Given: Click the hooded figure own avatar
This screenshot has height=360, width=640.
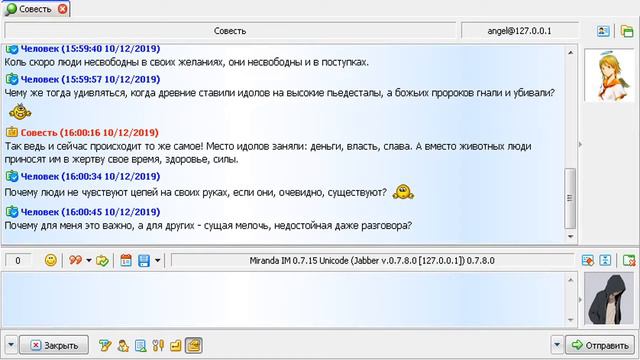Looking at the screenshot, I should tap(609, 299).
